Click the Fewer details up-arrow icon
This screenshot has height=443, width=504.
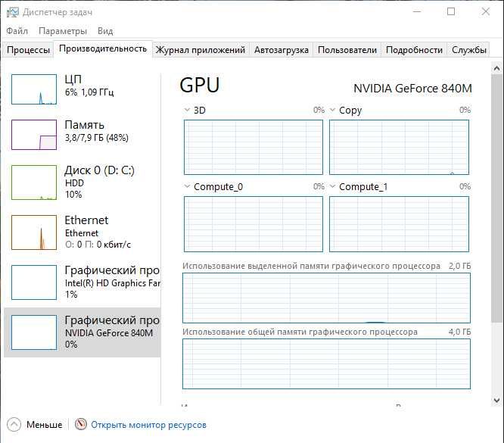click(14, 425)
